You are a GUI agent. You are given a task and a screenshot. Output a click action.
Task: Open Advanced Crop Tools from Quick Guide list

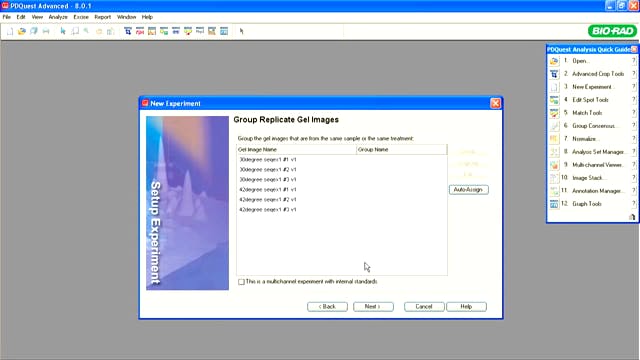(x=598, y=74)
